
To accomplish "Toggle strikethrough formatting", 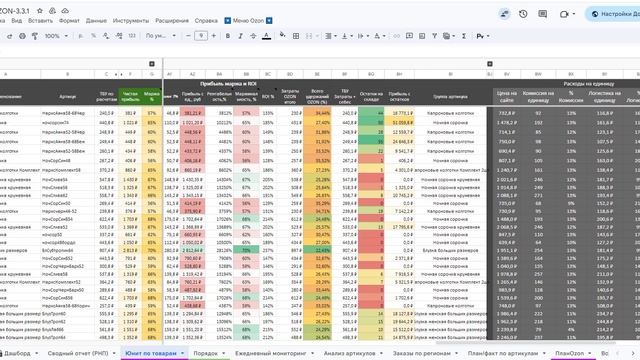I will 253,36.
